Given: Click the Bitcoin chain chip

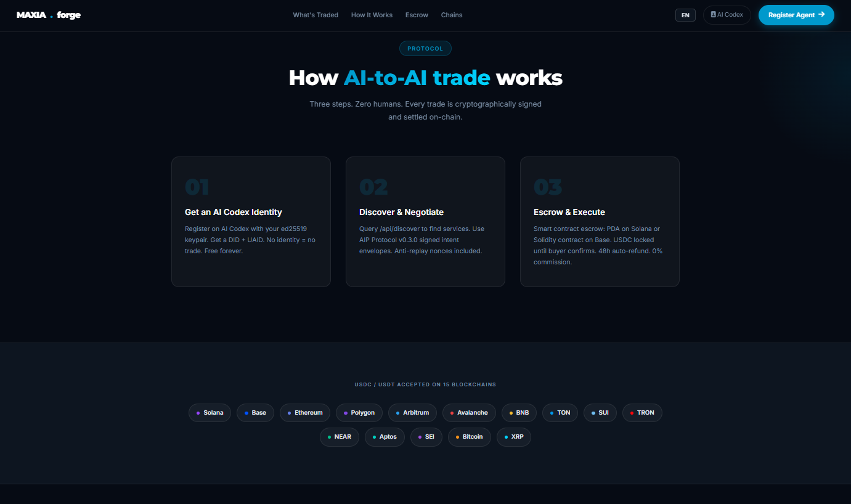Looking at the screenshot, I should click(470, 437).
